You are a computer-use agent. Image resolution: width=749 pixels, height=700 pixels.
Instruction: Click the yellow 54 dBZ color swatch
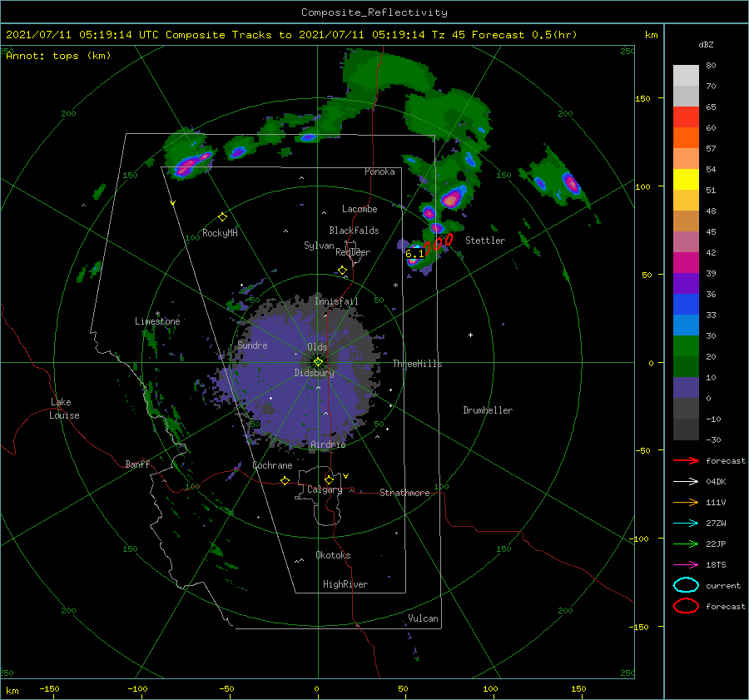coord(686,180)
